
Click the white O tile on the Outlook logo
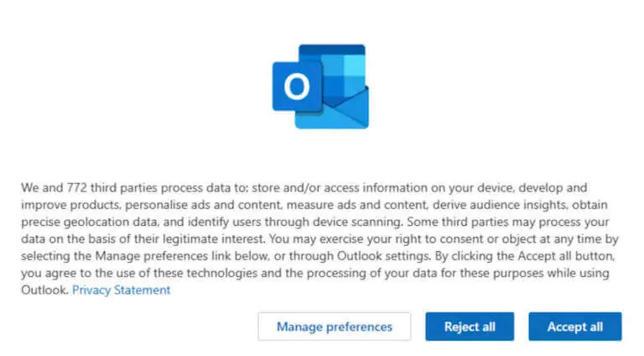click(x=297, y=86)
